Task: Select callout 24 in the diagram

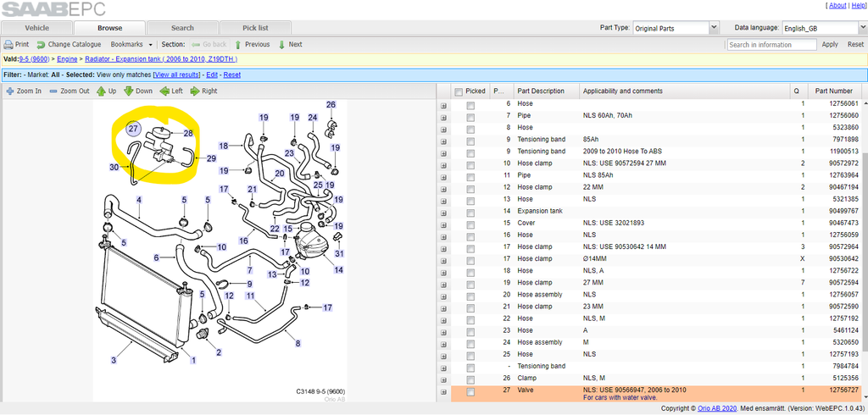Action: [x=313, y=118]
